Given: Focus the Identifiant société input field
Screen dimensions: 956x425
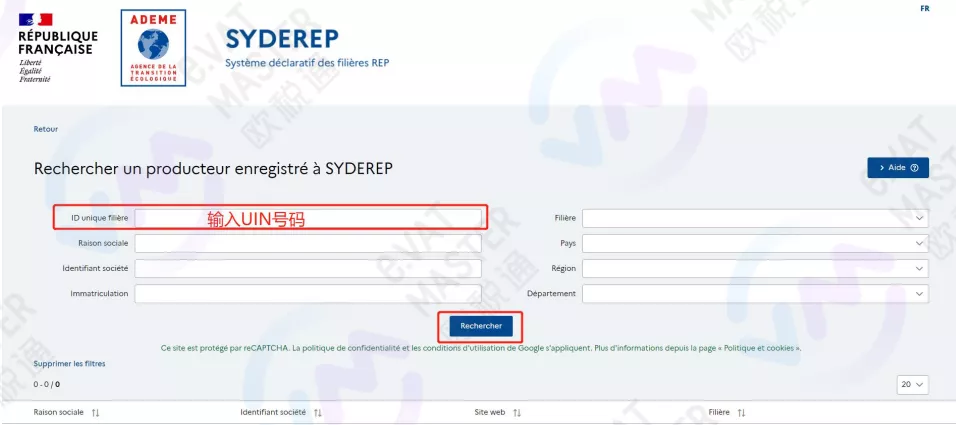Looking at the screenshot, I should click(308, 268).
